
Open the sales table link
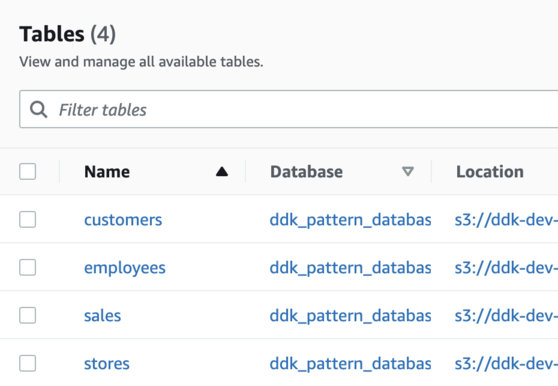coord(102,316)
